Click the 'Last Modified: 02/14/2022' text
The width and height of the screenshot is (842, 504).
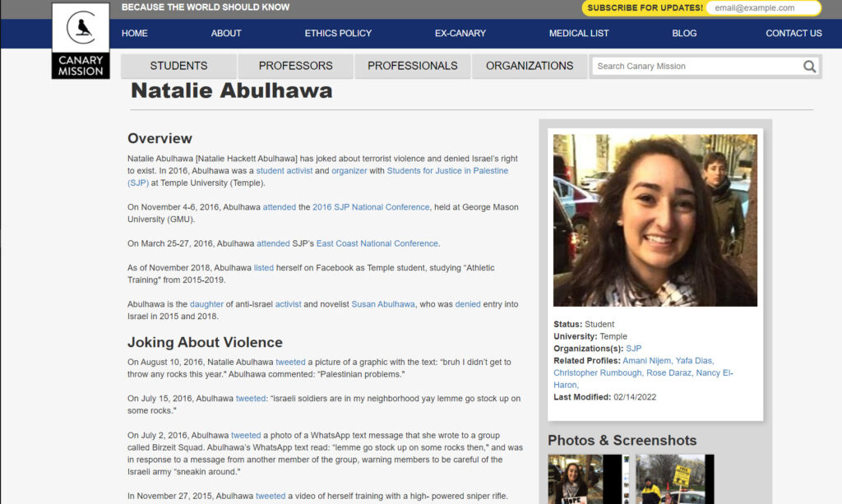[604, 397]
